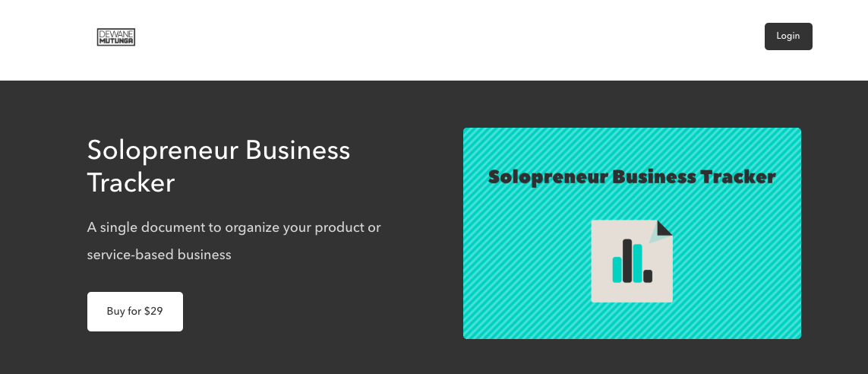
Task: Click the MUTUNGA word in the logo
Action: (x=115, y=41)
